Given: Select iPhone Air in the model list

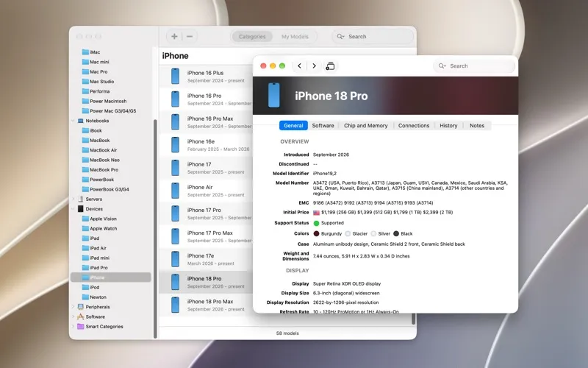Looking at the screenshot, I should (206, 191).
